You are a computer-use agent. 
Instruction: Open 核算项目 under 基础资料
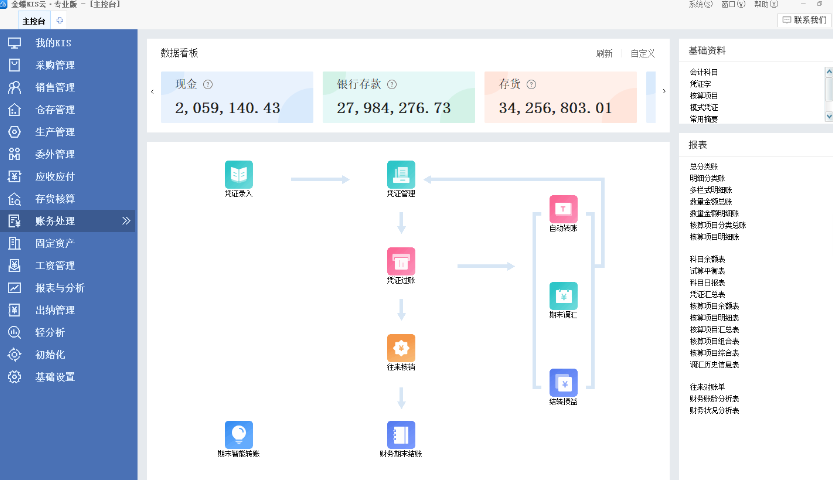click(703, 96)
